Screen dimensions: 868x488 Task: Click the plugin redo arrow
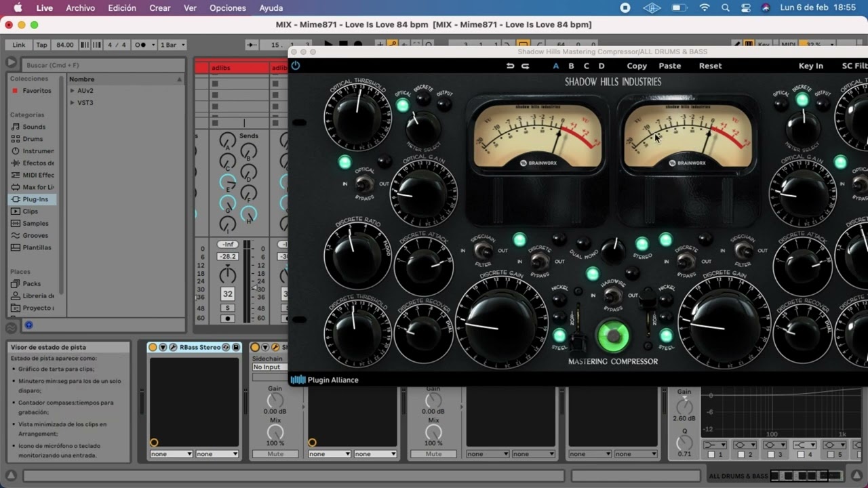525,66
